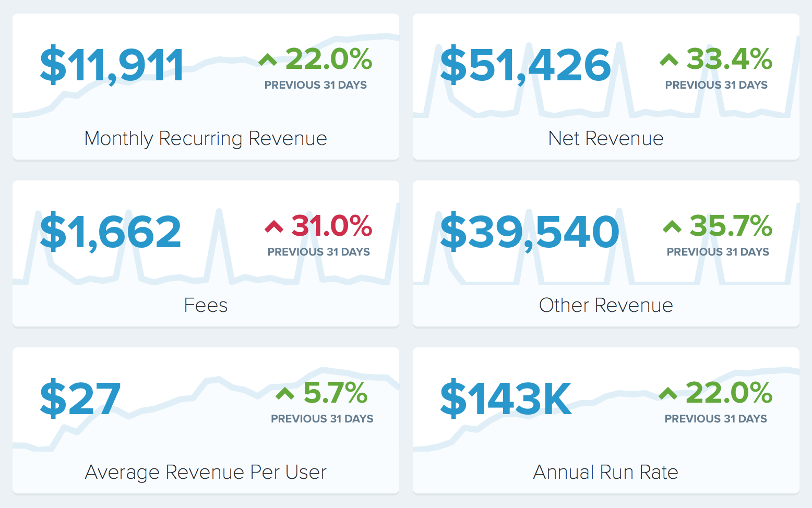Click the green up arrow beside 22.0% in Monthly Recurring Revenue

click(268, 61)
